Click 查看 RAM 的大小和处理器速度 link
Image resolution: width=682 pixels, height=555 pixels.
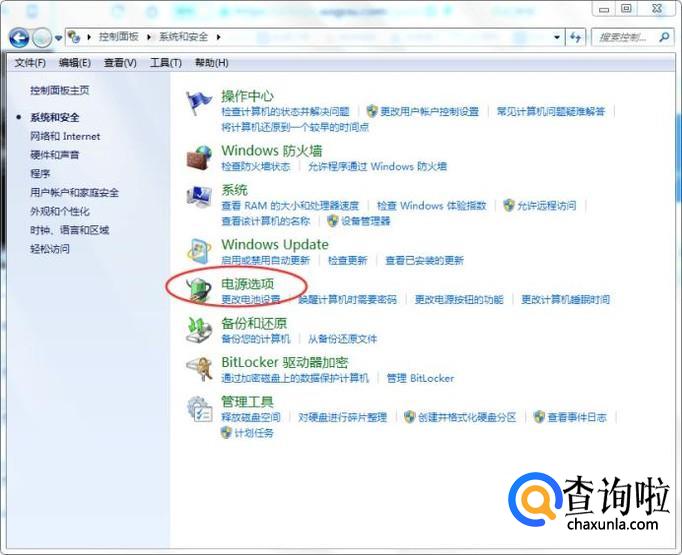290,205
